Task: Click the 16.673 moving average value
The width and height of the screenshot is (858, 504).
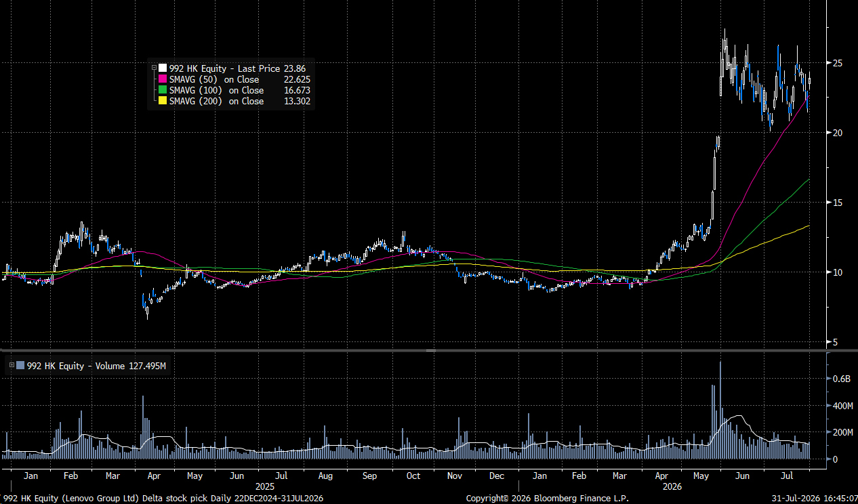Action: coord(297,90)
